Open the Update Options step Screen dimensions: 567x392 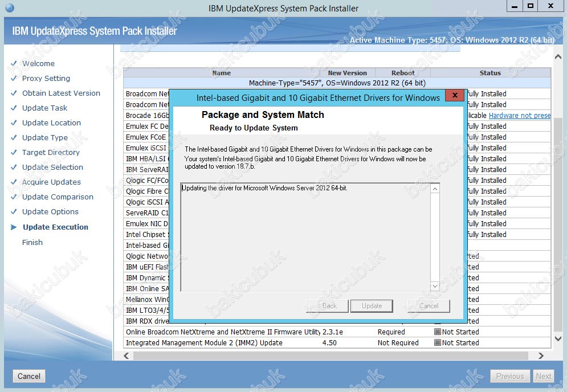(50, 212)
